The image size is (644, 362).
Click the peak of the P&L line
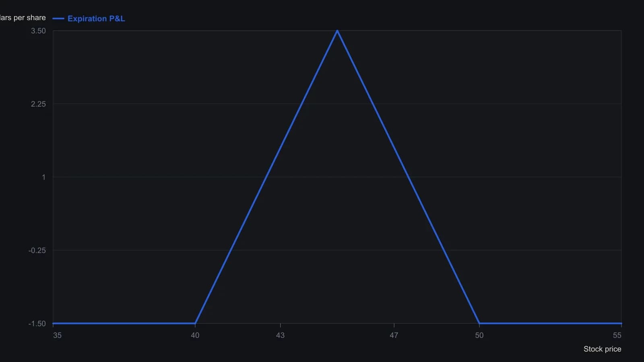(x=337, y=31)
